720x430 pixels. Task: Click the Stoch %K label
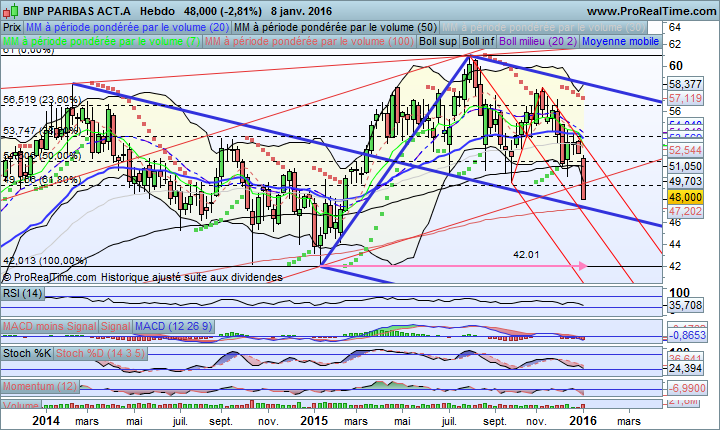pyautogui.click(x=27, y=353)
